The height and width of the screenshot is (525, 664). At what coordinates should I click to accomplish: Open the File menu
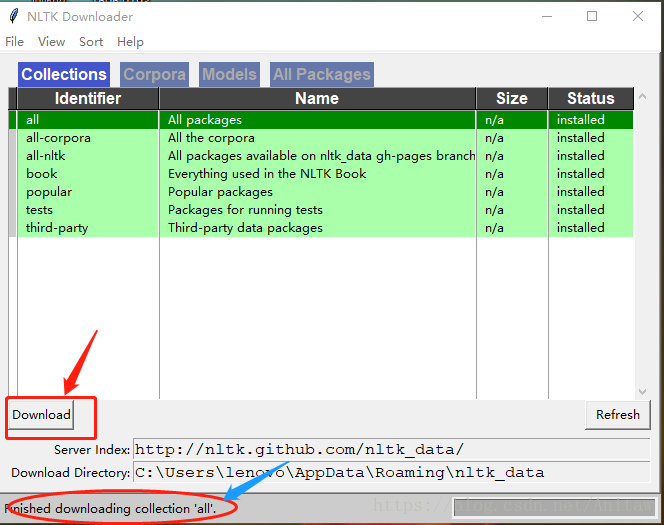pyautogui.click(x=14, y=42)
